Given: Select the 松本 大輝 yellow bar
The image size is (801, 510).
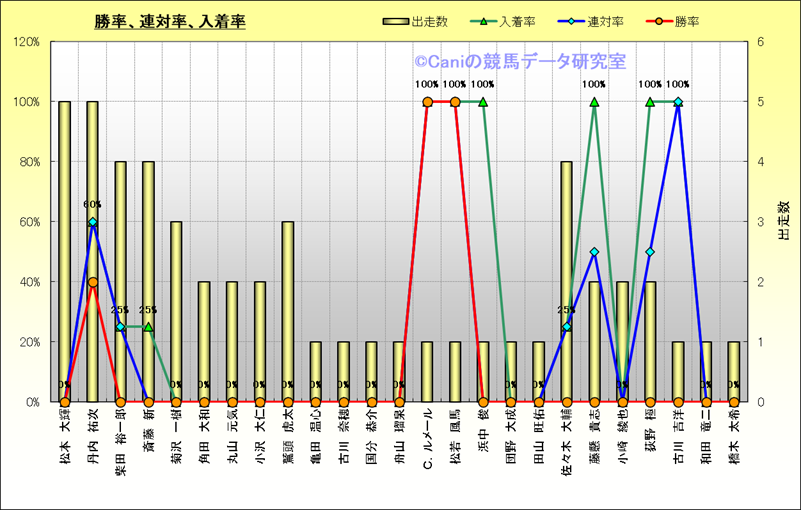Looking at the screenshot, I should (x=65, y=250).
